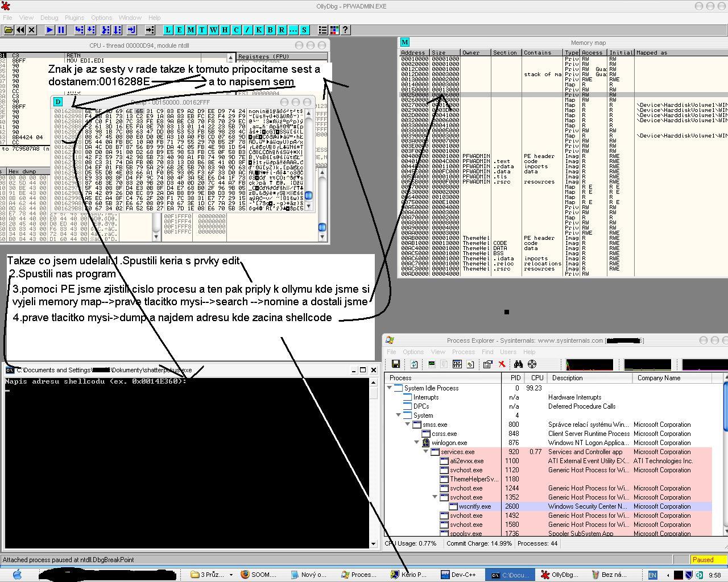Open OllyDbg Options menu

point(102,18)
